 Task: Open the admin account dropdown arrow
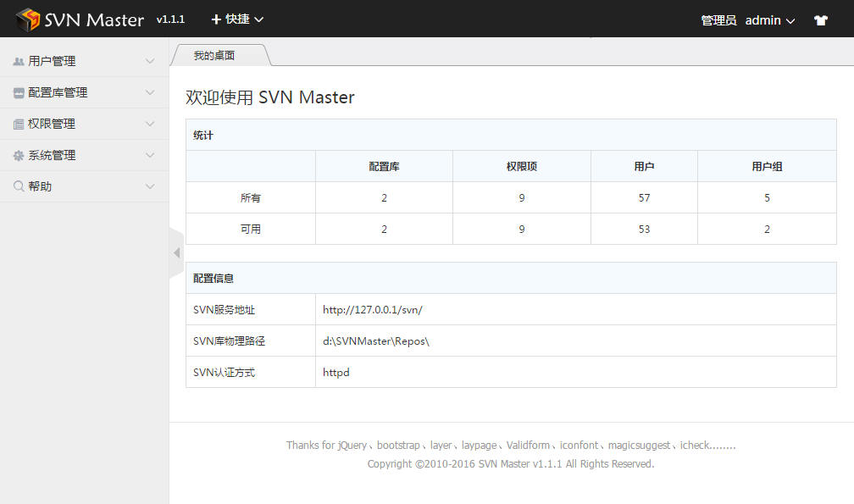click(x=790, y=20)
